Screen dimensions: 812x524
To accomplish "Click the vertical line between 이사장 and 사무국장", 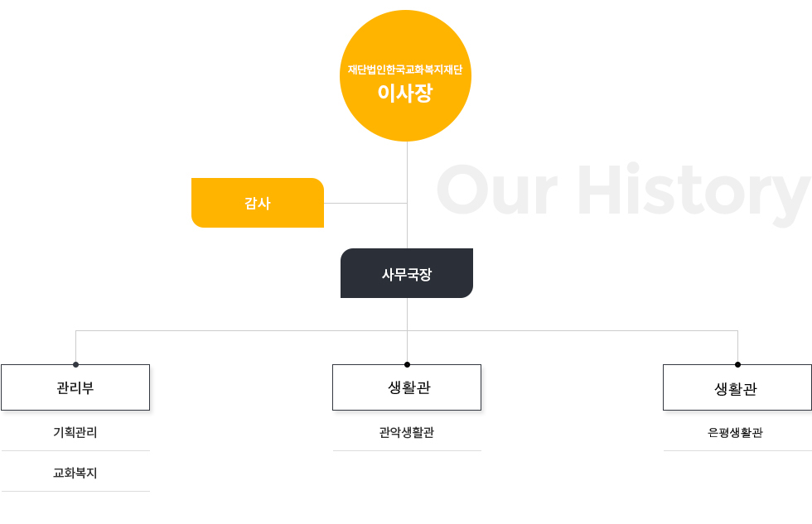I will click(407, 195).
